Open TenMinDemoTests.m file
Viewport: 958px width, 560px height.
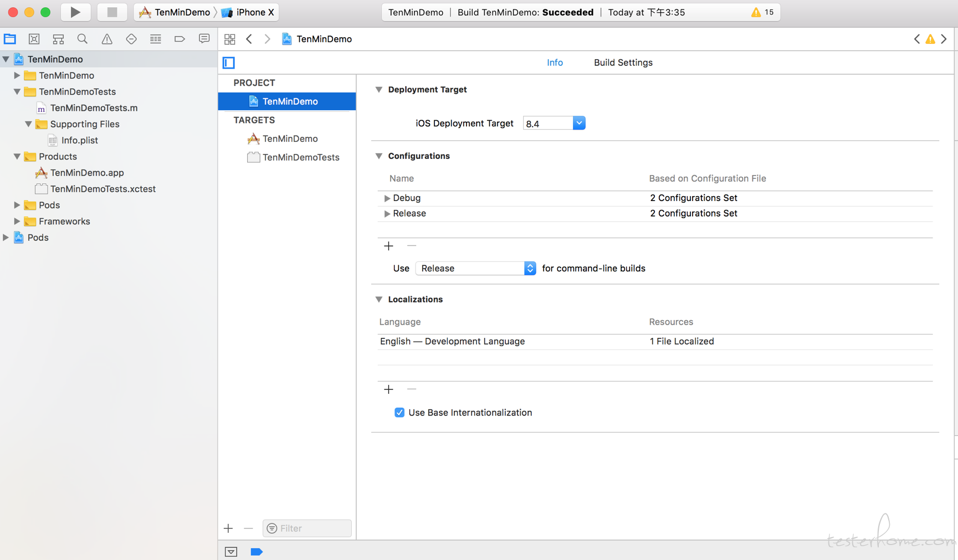[94, 108]
